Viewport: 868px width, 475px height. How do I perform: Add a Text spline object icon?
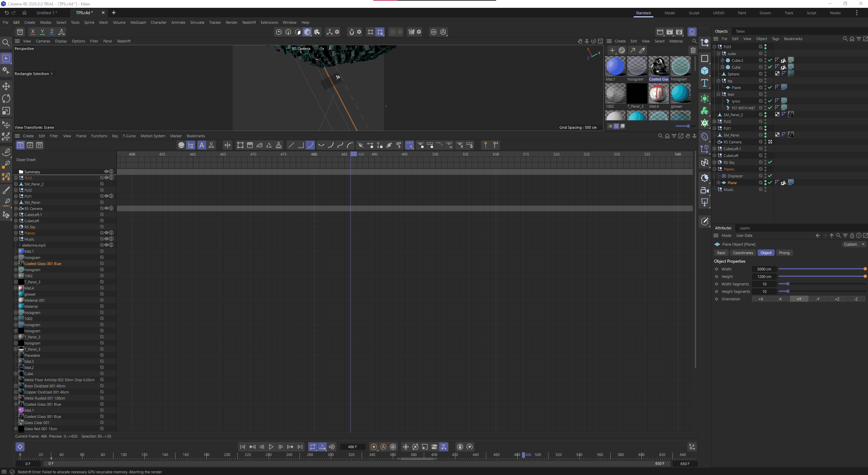pos(705,83)
